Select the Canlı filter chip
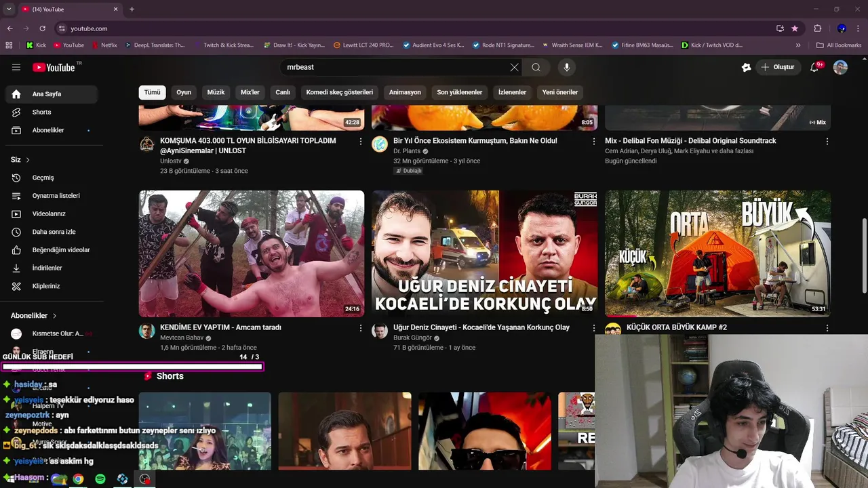The image size is (868, 488). pyautogui.click(x=283, y=92)
